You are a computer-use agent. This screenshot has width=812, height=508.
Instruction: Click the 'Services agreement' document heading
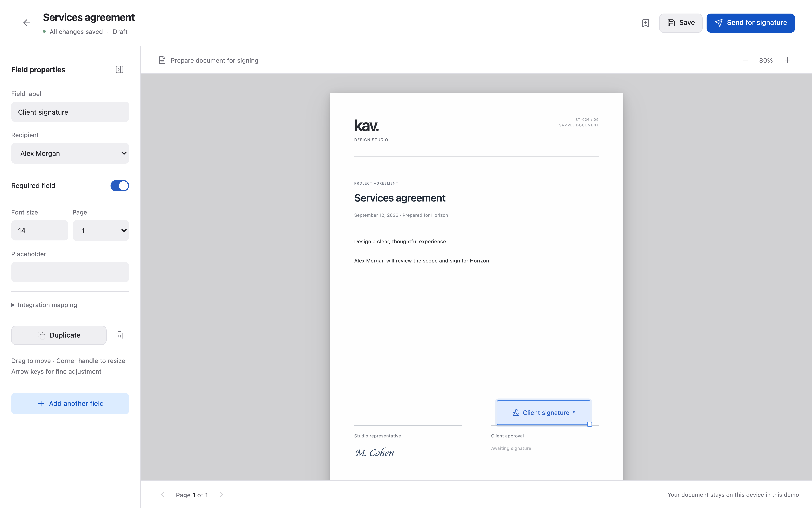[x=400, y=198]
